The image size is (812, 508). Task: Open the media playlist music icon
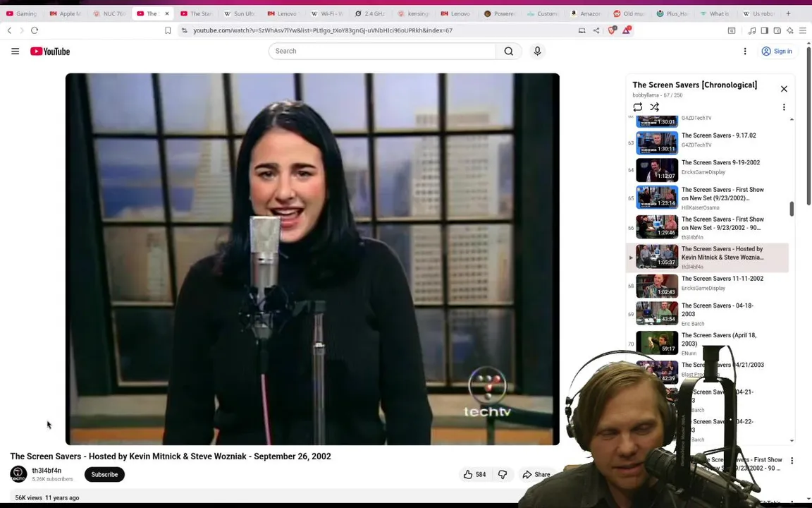pos(752,30)
